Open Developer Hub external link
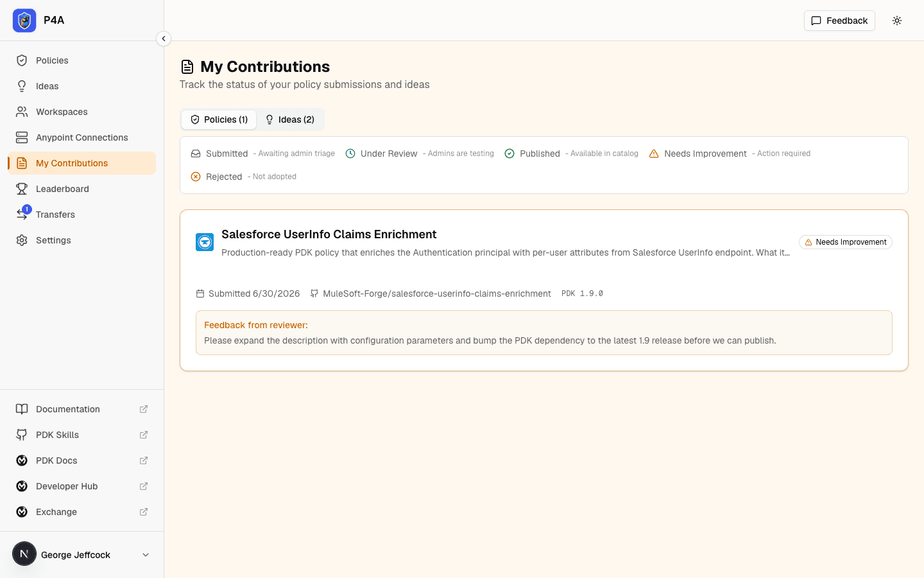 click(x=81, y=486)
